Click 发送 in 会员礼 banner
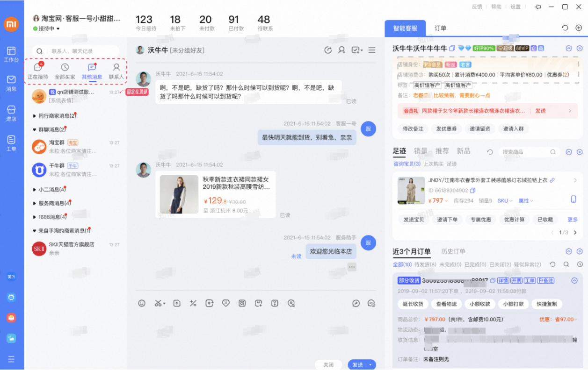 pyautogui.click(x=540, y=111)
